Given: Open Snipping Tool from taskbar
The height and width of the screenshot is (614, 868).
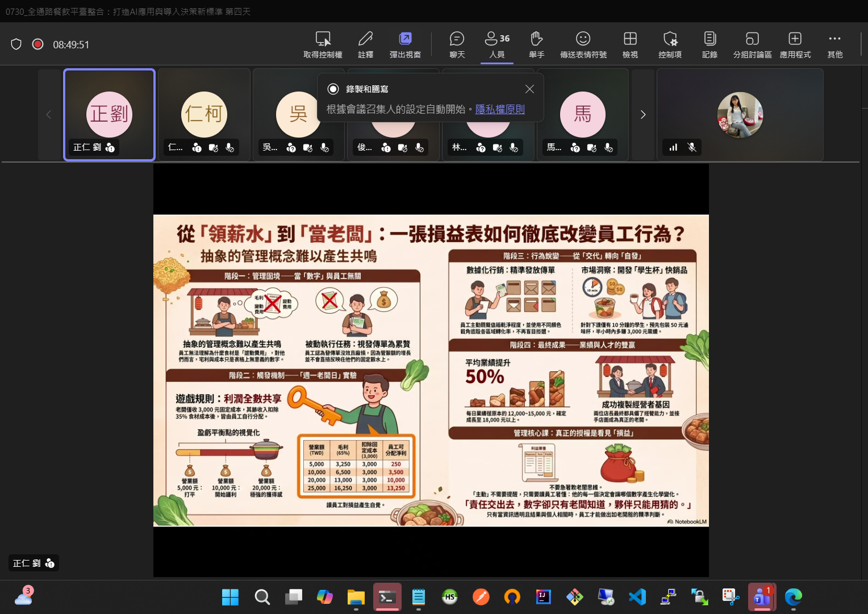Looking at the screenshot, I should coord(731,597).
